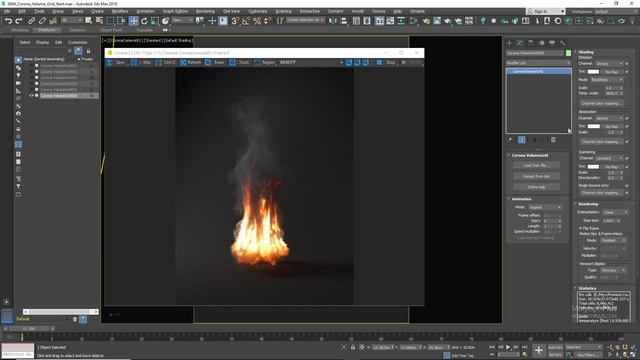The height and width of the screenshot is (360, 640).
Task: Click Absorption Tint white color swatch
Action: [593, 127]
